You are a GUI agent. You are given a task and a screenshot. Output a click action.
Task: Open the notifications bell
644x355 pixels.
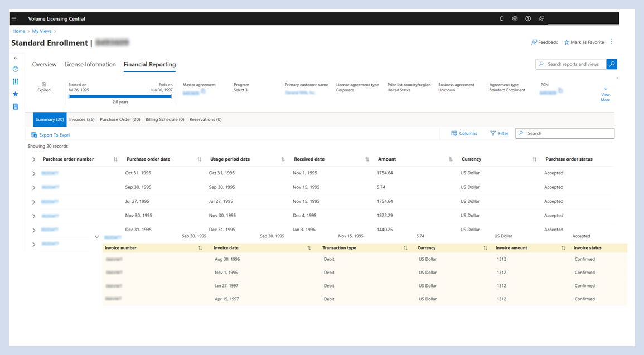(501, 18)
